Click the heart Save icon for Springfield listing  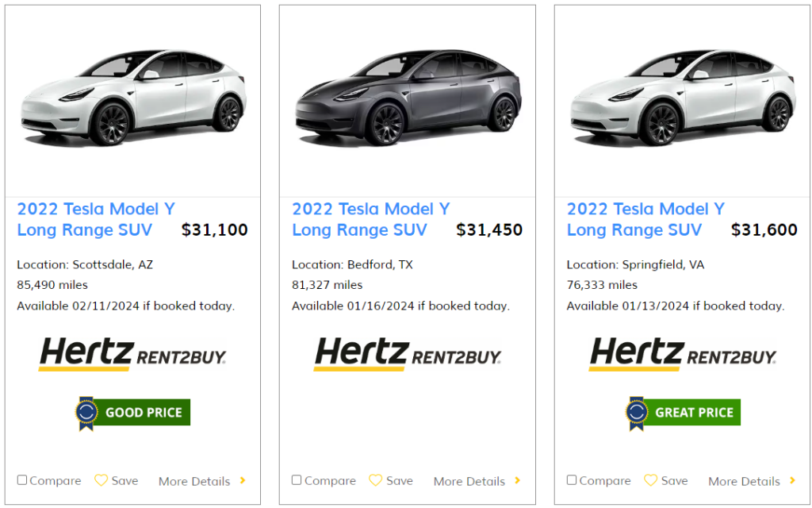(650, 480)
